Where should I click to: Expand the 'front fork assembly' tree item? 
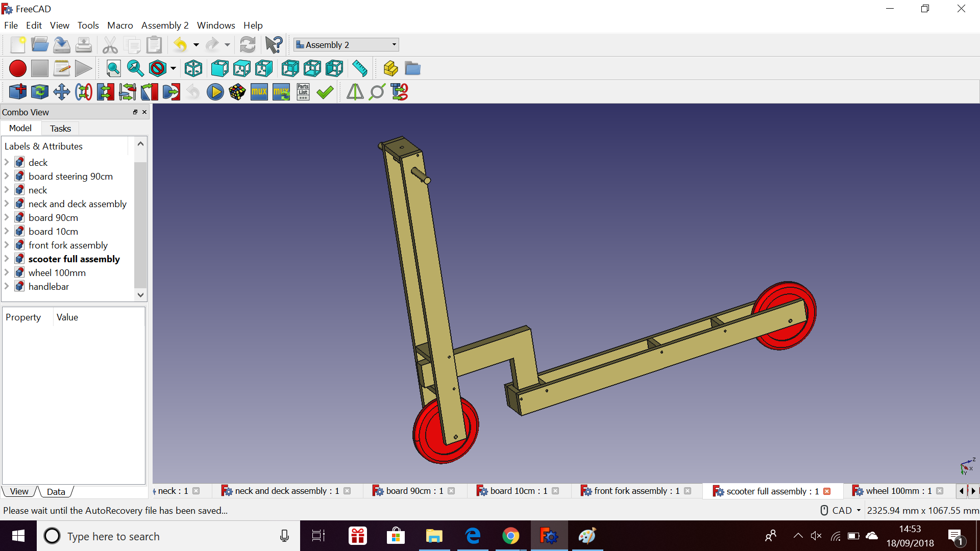[x=7, y=245]
